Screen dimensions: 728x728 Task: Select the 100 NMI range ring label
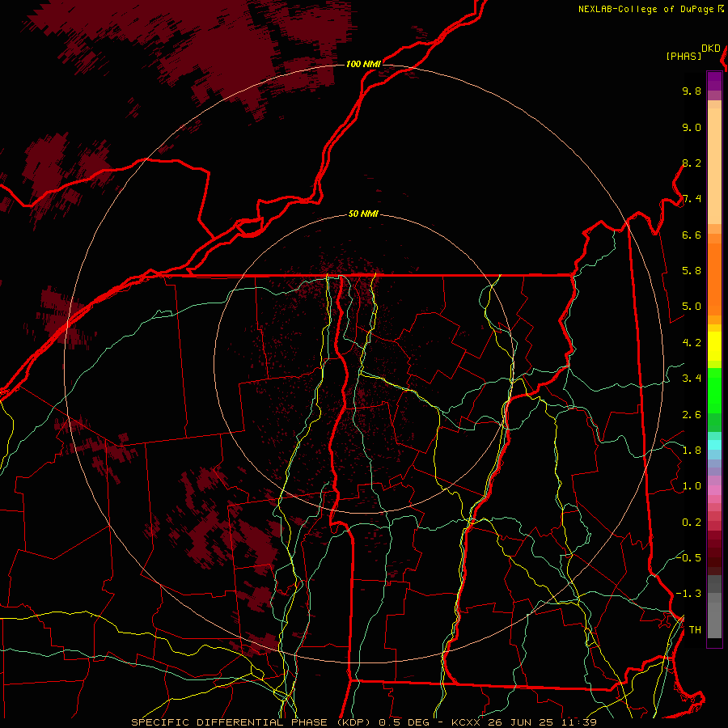coord(363,64)
